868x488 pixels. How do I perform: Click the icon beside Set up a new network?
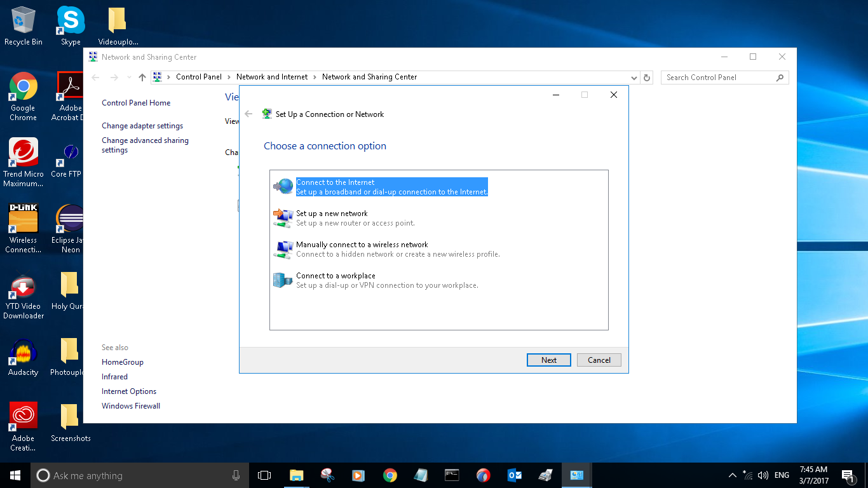click(x=283, y=217)
